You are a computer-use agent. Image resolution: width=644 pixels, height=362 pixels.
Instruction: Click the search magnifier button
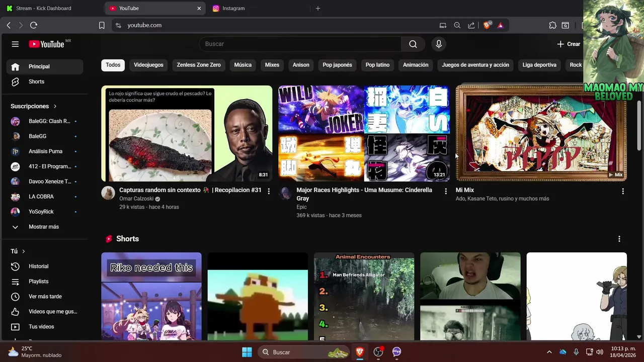(x=413, y=44)
